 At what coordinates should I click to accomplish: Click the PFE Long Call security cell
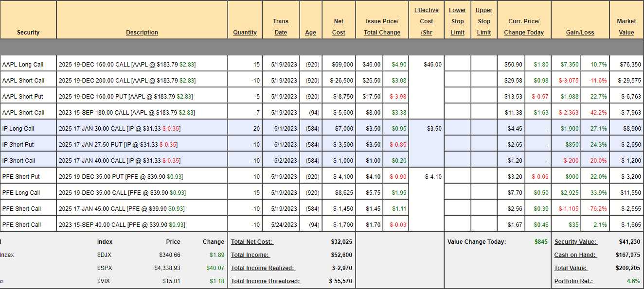point(21,193)
